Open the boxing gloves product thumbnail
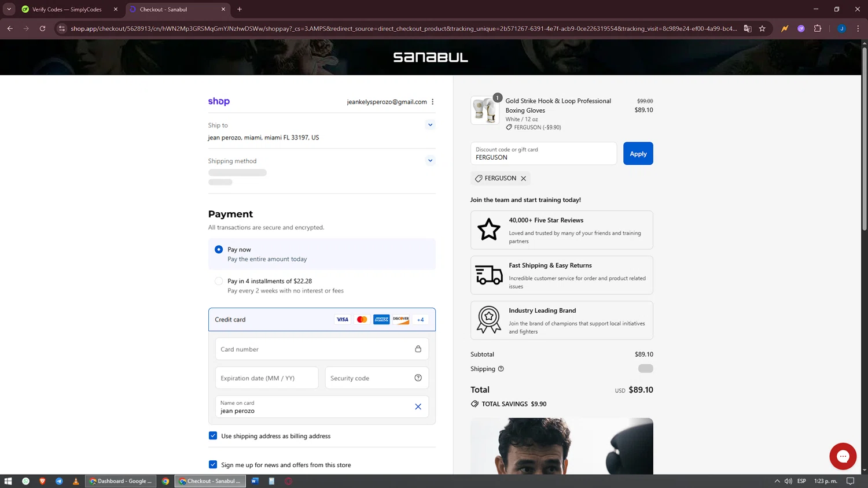The width and height of the screenshot is (868, 488). [x=485, y=110]
